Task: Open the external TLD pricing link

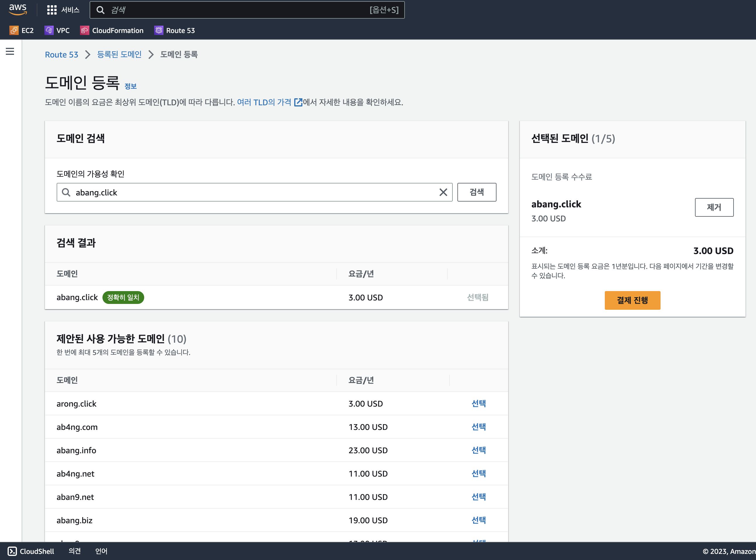Action: click(x=269, y=102)
